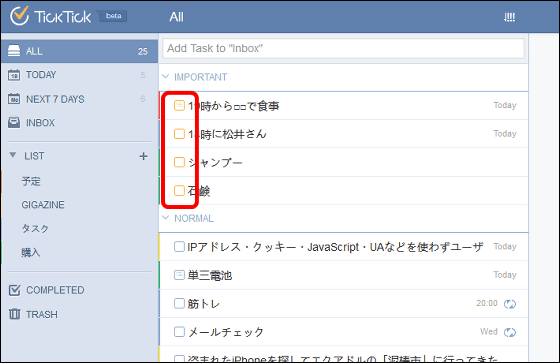Click repeat icon on 筋トレ task

tap(510, 304)
